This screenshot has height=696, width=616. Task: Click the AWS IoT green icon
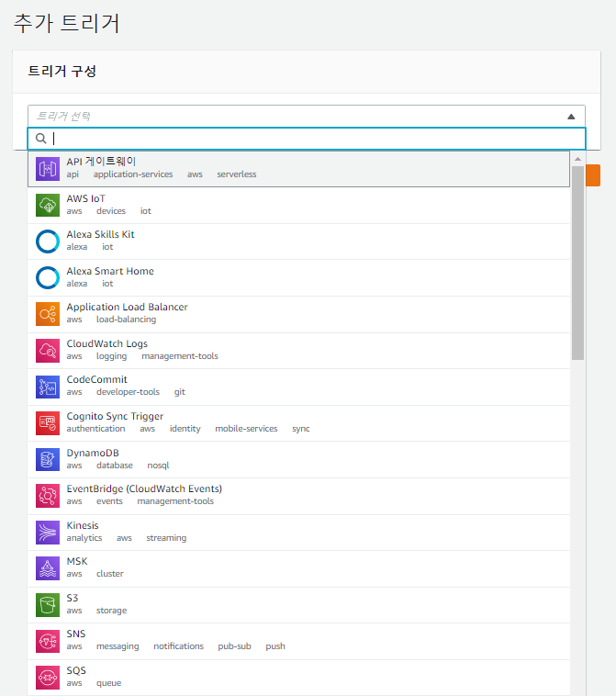click(x=48, y=205)
